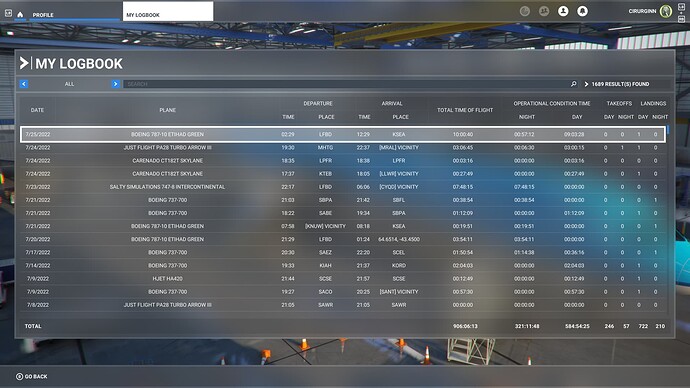Click the 246 total day takeoffs value
Image resolution: width=690 pixels, height=388 pixels.
[609, 326]
